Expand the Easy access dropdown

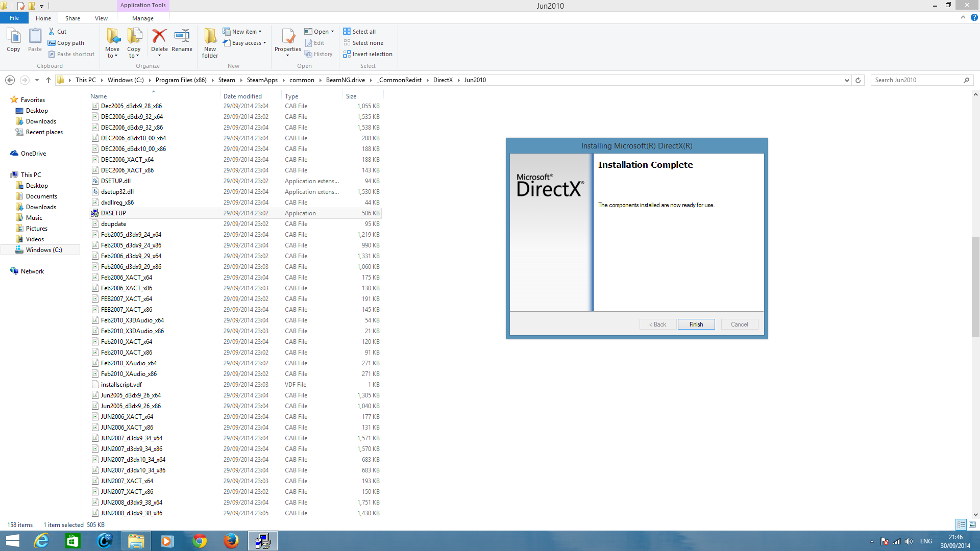click(244, 43)
